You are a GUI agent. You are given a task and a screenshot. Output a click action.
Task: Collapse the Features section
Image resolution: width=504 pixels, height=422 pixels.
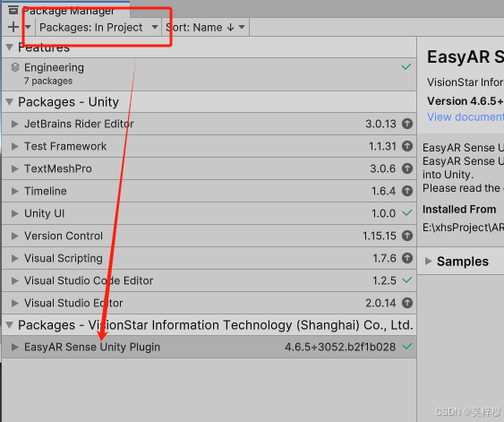tap(10, 47)
